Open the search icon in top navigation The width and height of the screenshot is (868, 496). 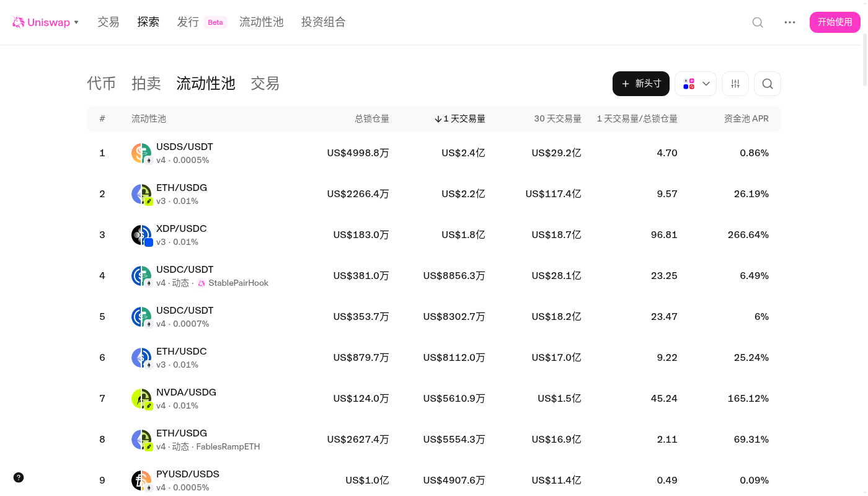coord(758,22)
